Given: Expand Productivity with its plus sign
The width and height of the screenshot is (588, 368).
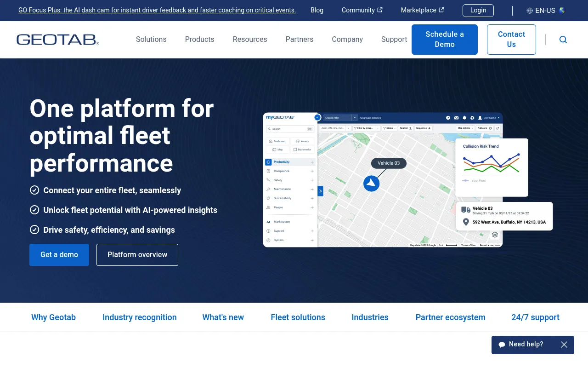Looking at the screenshot, I should 312,162.
